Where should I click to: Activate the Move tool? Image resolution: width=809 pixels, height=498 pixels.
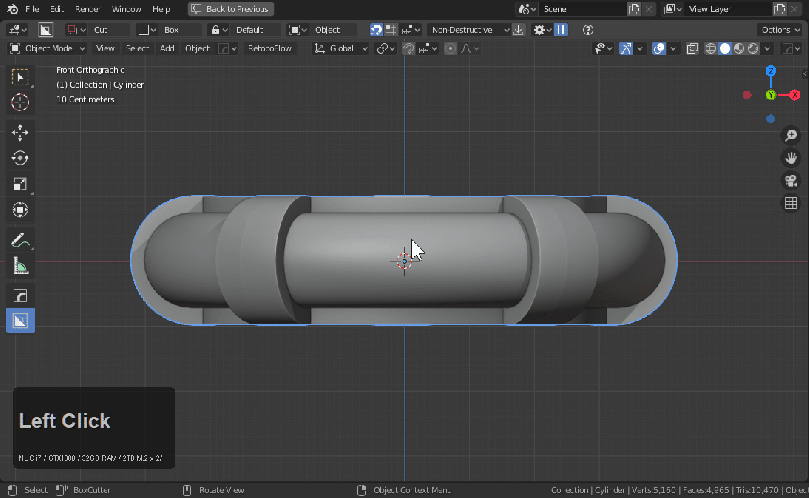pyautogui.click(x=20, y=132)
